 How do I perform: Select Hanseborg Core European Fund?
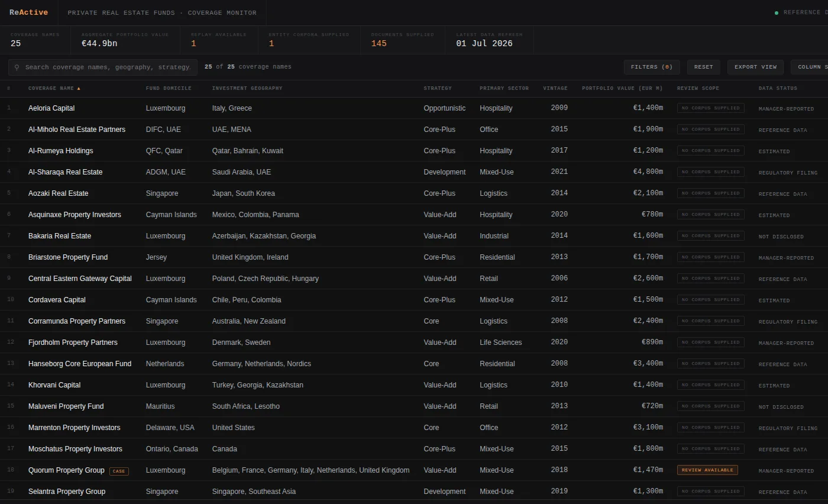80,364
